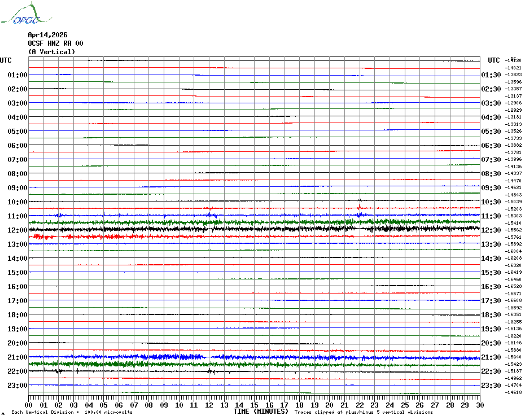Click the DC offset value '-16608'
The width and height of the screenshot is (525, 420).
tap(513, 300)
